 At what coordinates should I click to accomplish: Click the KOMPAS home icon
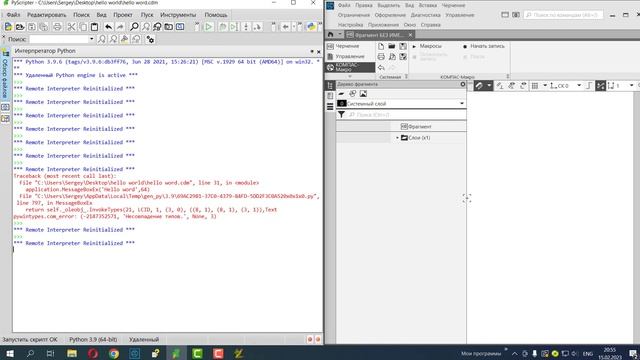(x=330, y=35)
